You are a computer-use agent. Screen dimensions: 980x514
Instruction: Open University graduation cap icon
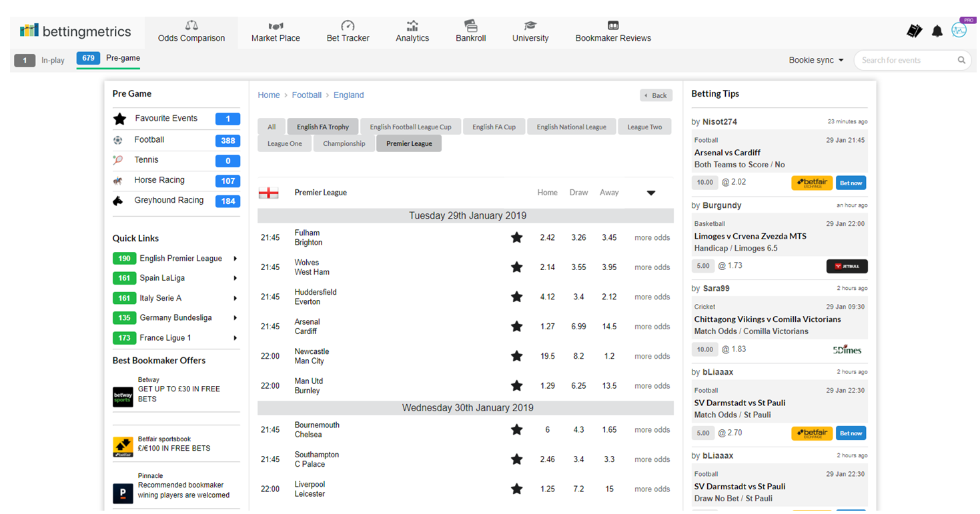(530, 26)
